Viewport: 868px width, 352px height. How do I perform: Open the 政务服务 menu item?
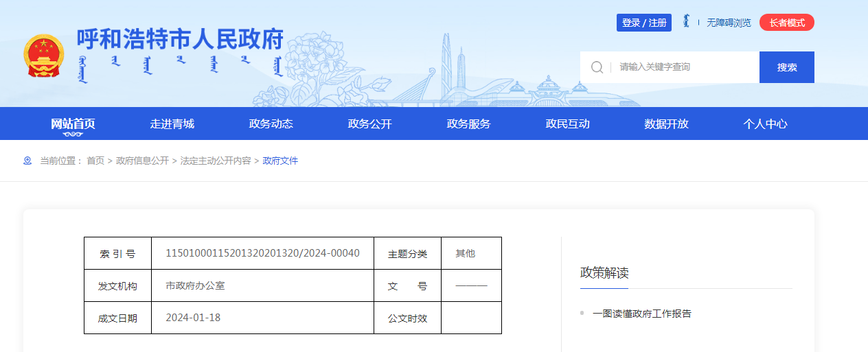click(469, 124)
